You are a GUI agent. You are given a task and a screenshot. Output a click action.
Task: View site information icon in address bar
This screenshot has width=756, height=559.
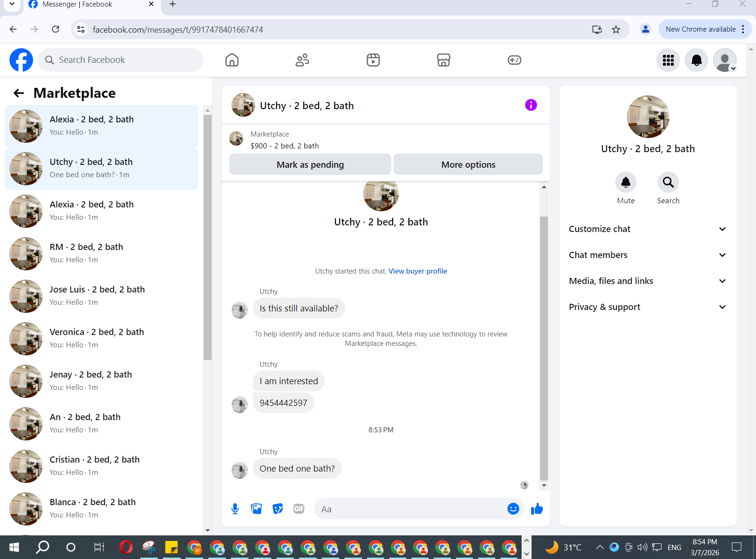tap(81, 29)
